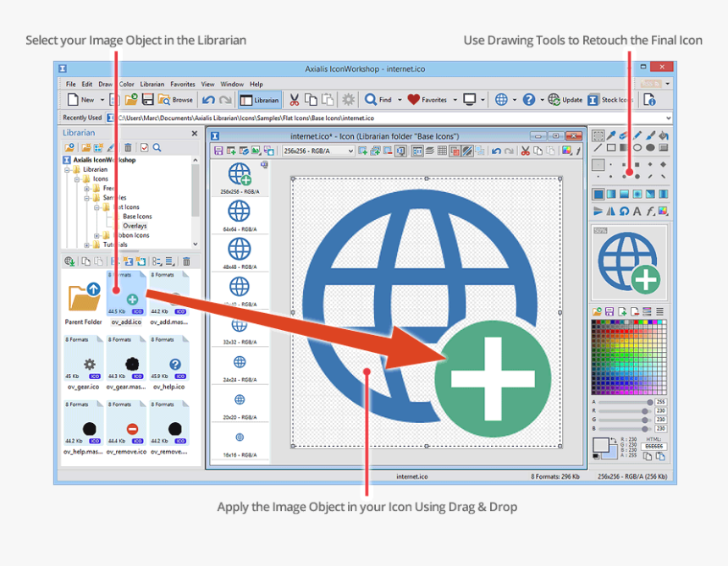Click the Stock Icons button
The height and width of the screenshot is (566, 728).
click(x=610, y=100)
